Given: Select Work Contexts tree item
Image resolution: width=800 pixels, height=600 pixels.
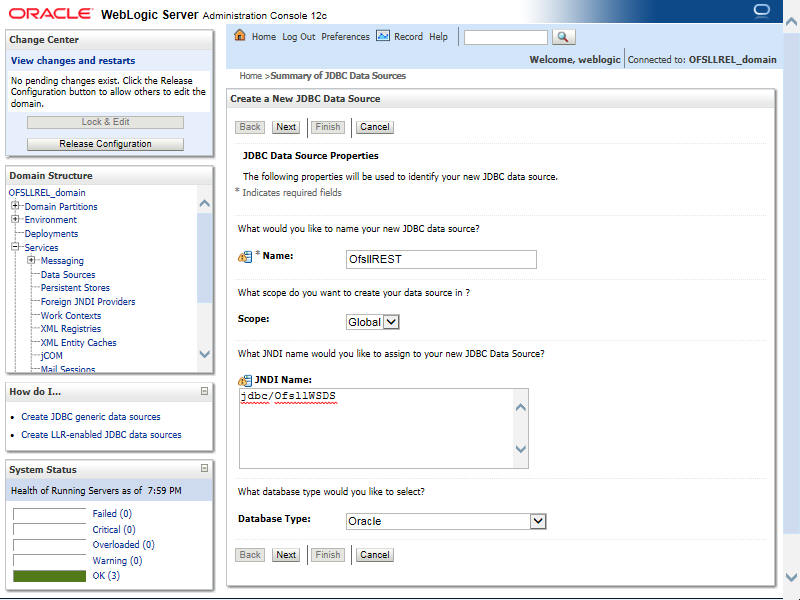Looking at the screenshot, I should (x=71, y=315).
